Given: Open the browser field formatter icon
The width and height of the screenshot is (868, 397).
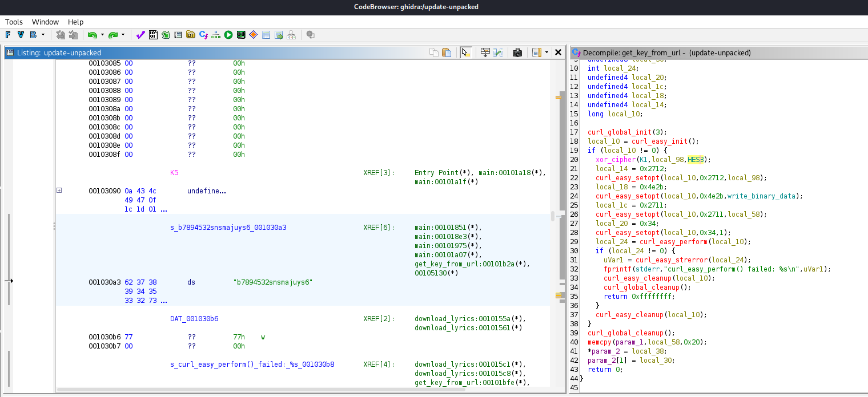Looking at the screenshot, I should (x=485, y=52).
